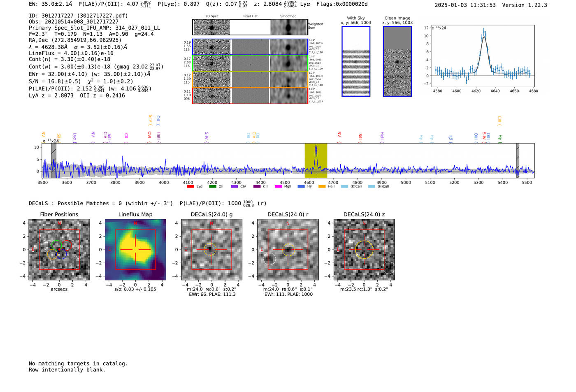
Task: Click the m:23.5 rc:1.3" caption under DECaLS z
Action: coord(364,289)
